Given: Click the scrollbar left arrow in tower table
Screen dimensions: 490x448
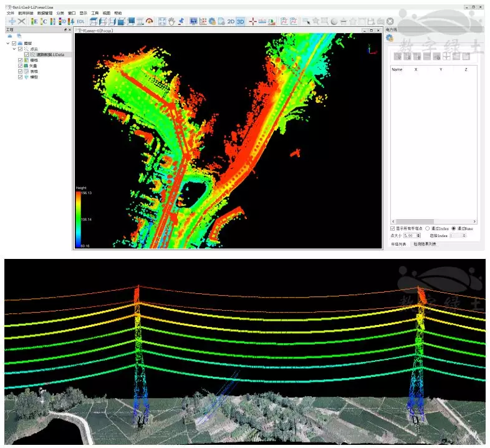Looking at the screenshot, I should click(393, 221).
